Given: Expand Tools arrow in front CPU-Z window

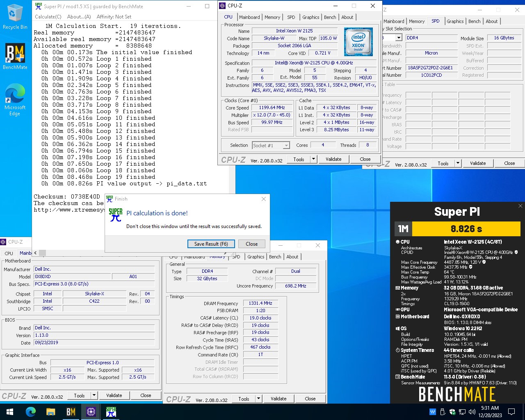Looking at the screenshot, I should 313,159.
